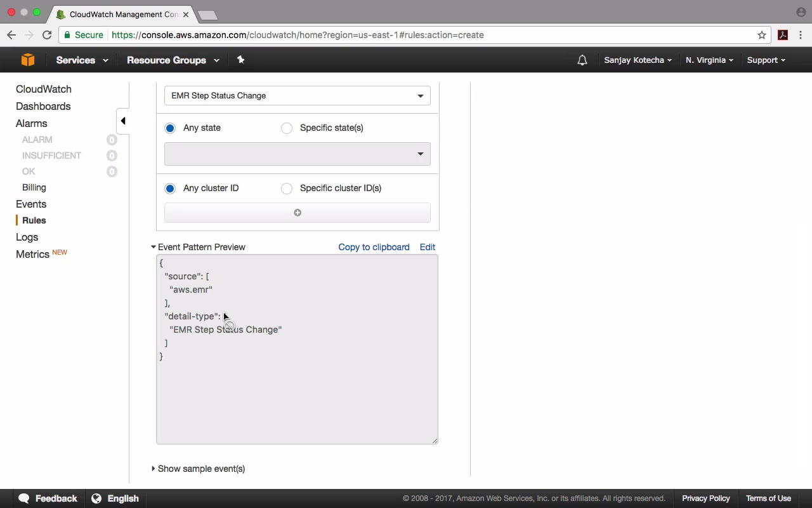Click the green Secure padlock icon
The image size is (812, 508).
pyautogui.click(x=67, y=35)
